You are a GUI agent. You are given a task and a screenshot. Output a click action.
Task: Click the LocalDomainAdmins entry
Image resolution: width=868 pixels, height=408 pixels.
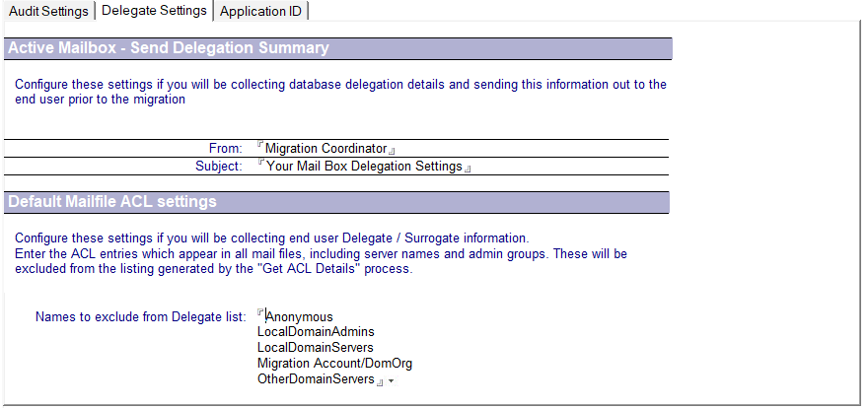click(316, 332)
